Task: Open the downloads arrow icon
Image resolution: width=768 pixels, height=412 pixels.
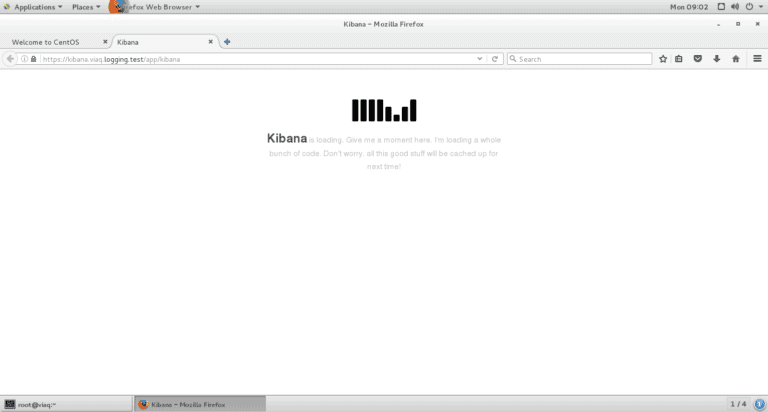Action: (717, 59)
